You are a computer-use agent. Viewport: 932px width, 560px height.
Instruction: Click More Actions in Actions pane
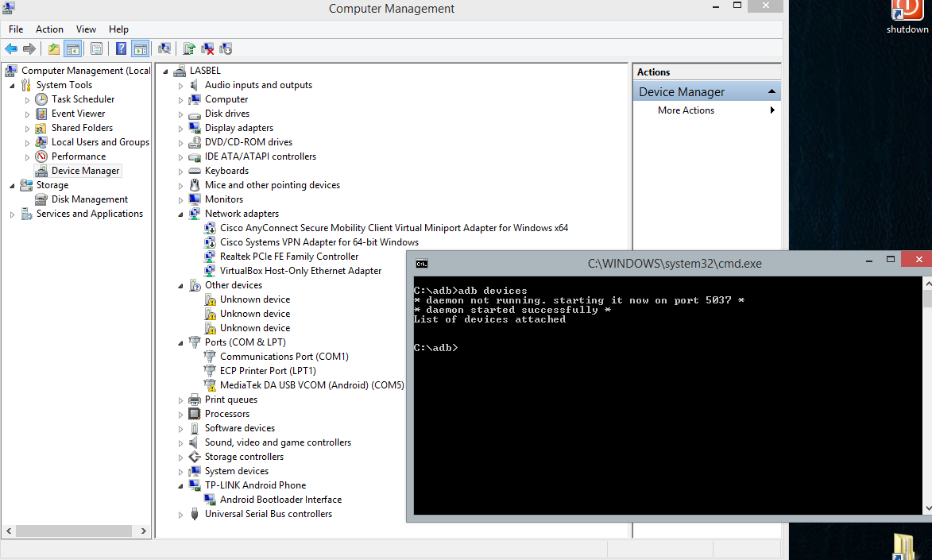point(686,110)
